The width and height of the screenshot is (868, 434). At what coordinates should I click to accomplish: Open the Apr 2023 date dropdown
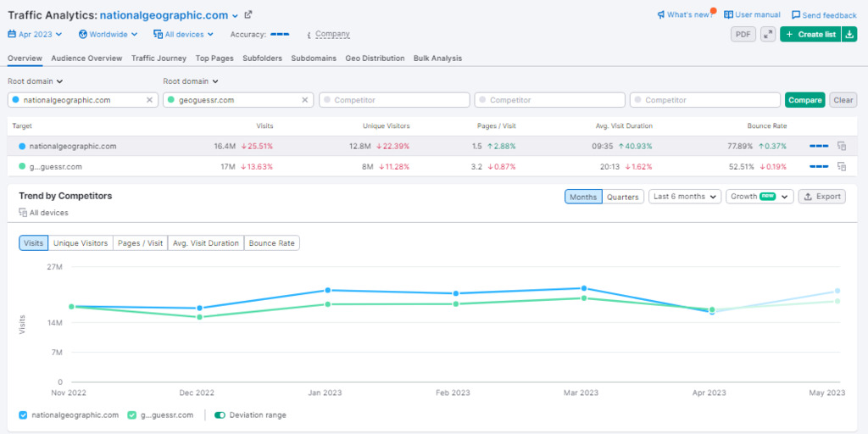(35, 34)
